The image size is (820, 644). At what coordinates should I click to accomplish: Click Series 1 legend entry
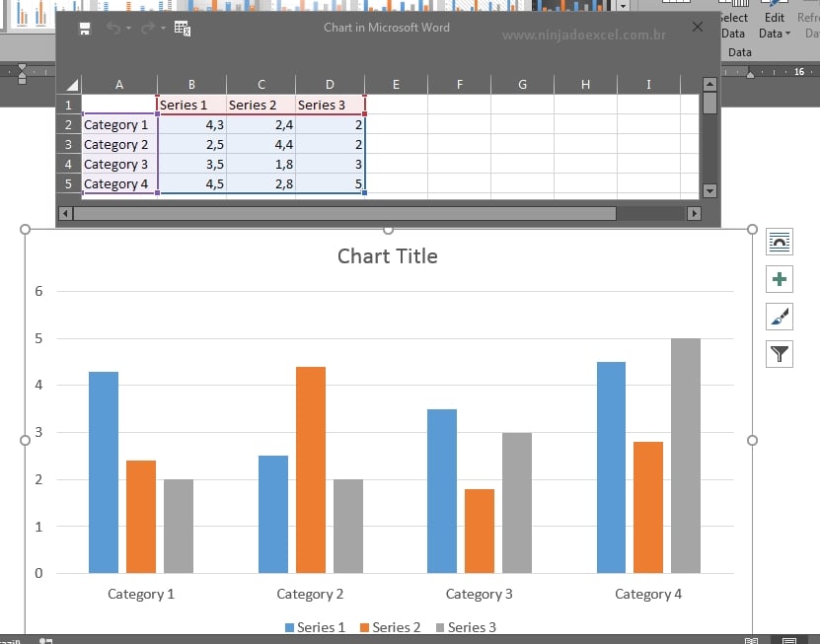(316, 627)
